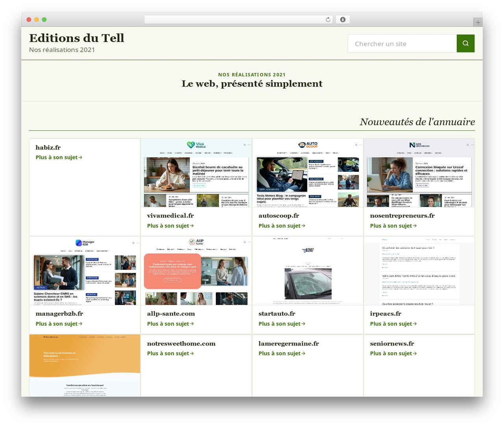
Task: Follow 'Plus à son sujet' under vivamedical.fr
Action: coord(170,226)
